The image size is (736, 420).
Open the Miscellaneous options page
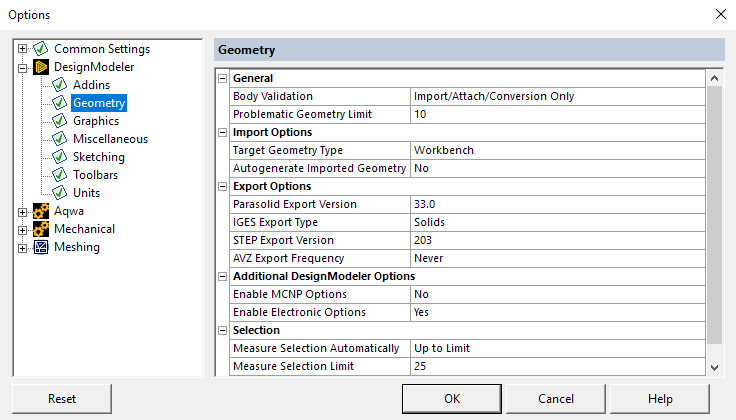click(x=110, y=139)
